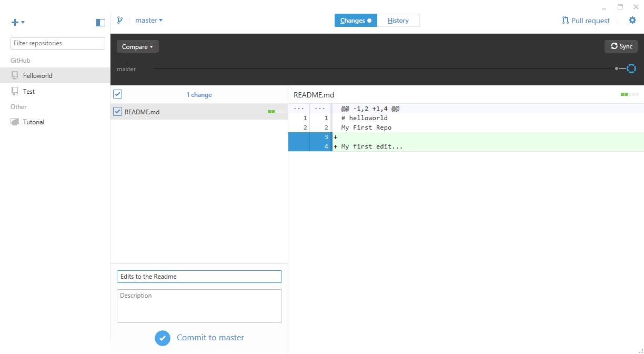Uncheck the README.md file checkbox
The width and height of the screenshot is (644, 354).
(118, 112)
